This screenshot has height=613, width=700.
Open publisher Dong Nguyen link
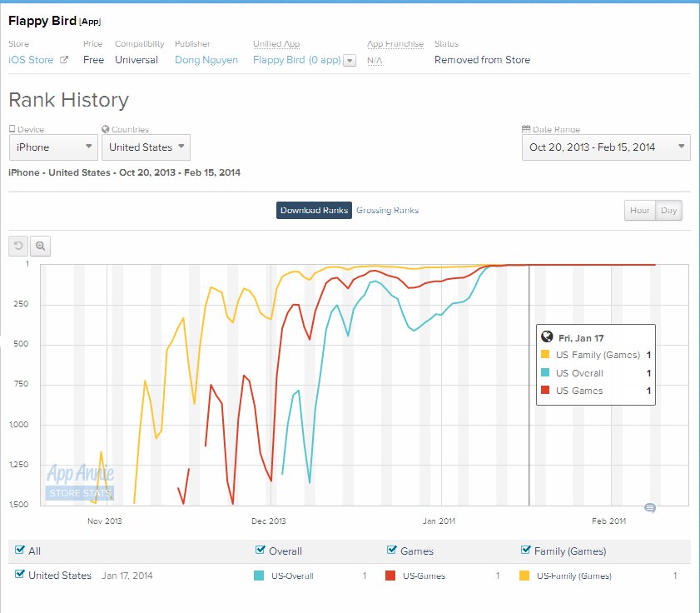pos(206,60)
